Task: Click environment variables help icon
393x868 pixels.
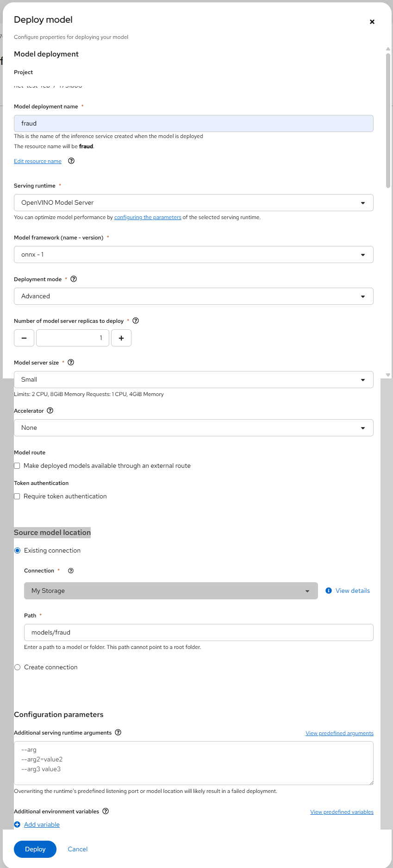Action: 106,811
